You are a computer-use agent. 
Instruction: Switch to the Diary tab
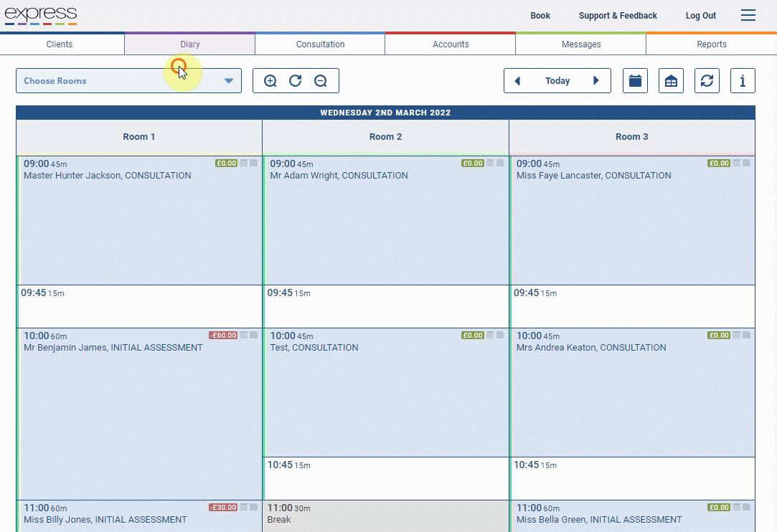tap(190, 44)
